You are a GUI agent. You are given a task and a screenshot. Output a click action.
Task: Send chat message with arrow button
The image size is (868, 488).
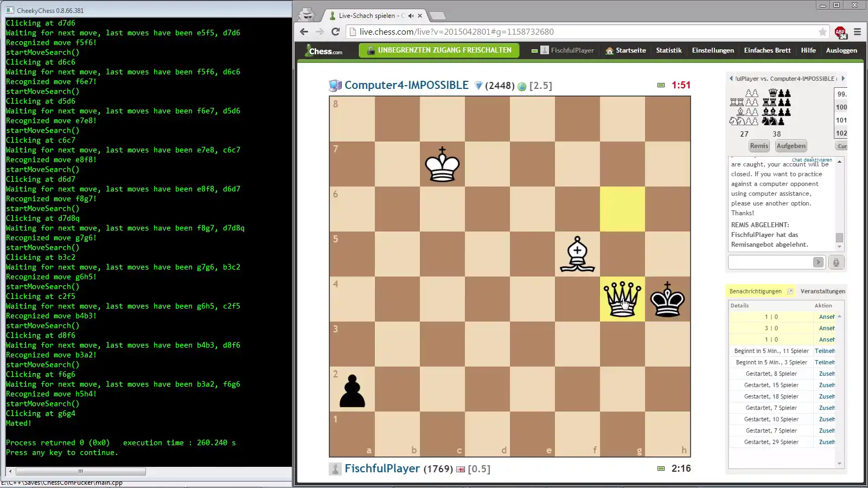818,262
